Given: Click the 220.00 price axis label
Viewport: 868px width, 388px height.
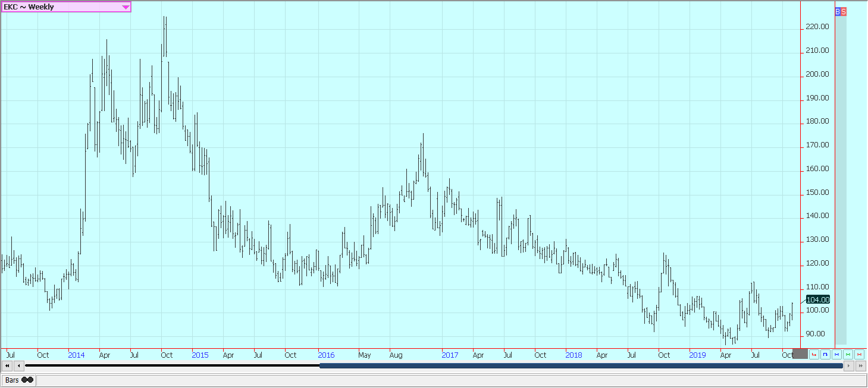Looking at the screenshot, I should [817, 27].
